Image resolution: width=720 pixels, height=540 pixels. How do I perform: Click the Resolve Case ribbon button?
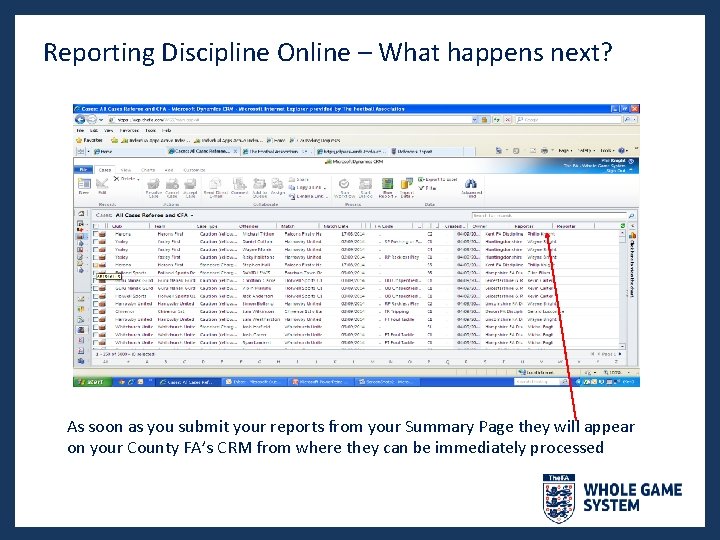coord(153,188)
